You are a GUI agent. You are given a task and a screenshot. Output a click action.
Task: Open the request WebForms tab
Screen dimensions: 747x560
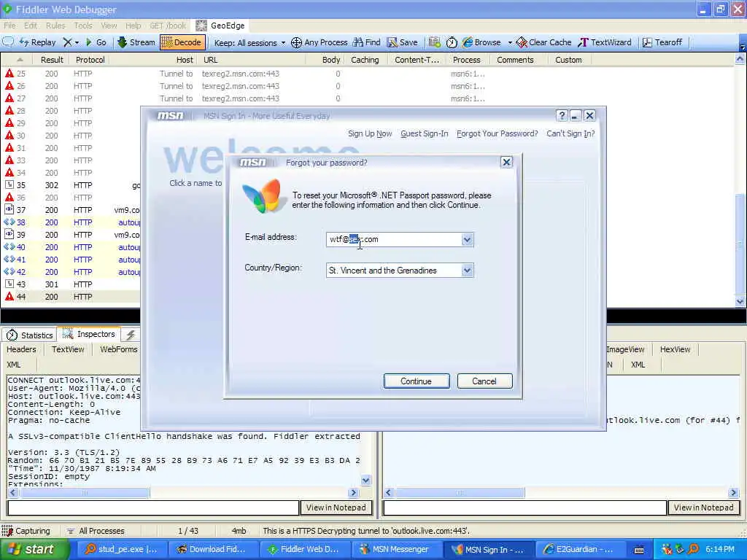coord(119,349)
